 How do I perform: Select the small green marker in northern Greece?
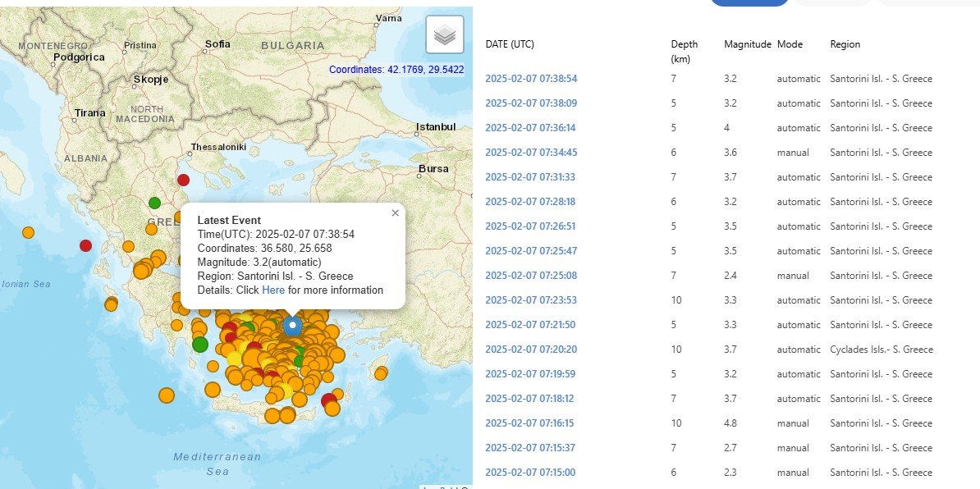coord(154,203)
